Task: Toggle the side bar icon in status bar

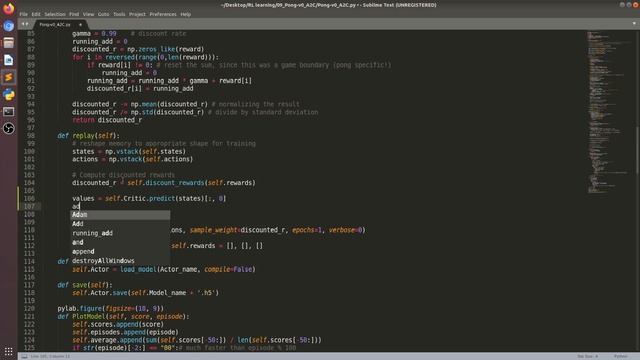Action: 24,356
